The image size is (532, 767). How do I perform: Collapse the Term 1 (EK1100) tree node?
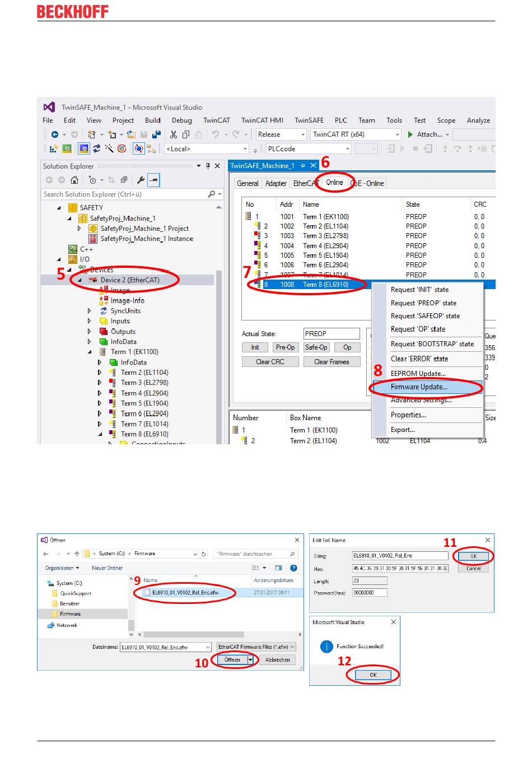[90, 352]
